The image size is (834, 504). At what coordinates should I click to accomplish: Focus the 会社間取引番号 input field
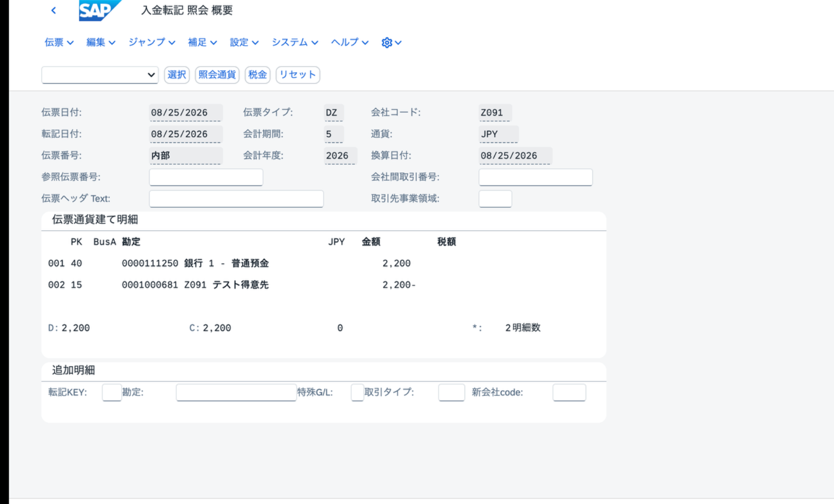536,177
